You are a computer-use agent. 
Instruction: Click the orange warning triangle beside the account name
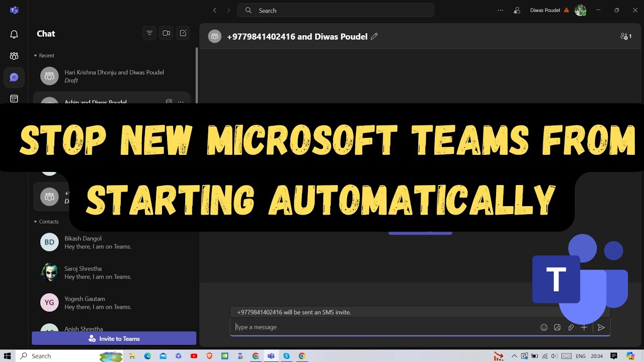[x=567, y=10]
